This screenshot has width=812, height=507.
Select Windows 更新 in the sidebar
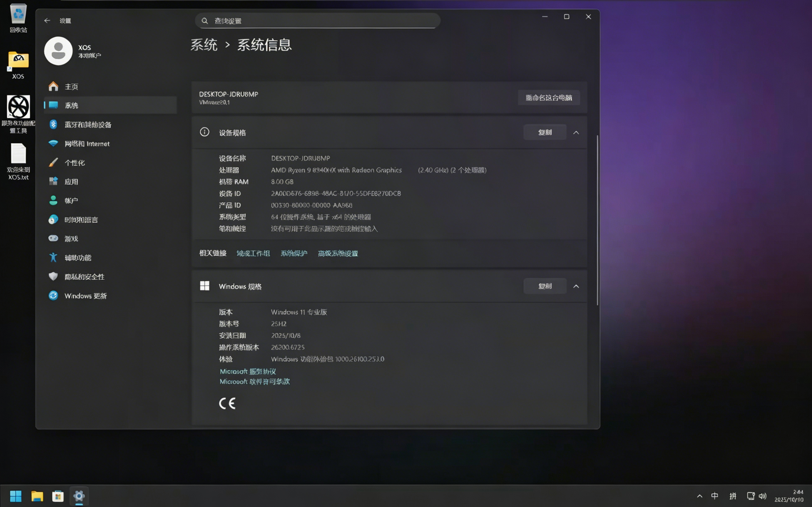point(110,296)
